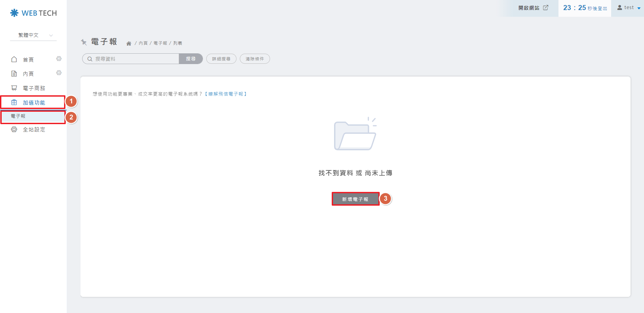Click 清除條件 to clear filters
The image size is (644, 313).
click(x=255, y=59)
